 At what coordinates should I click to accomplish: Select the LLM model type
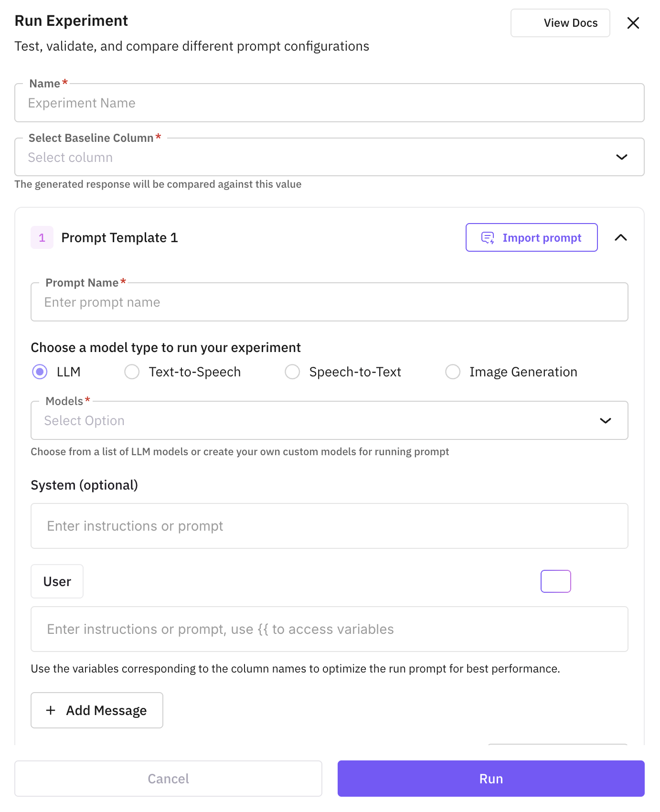(40, 372)
